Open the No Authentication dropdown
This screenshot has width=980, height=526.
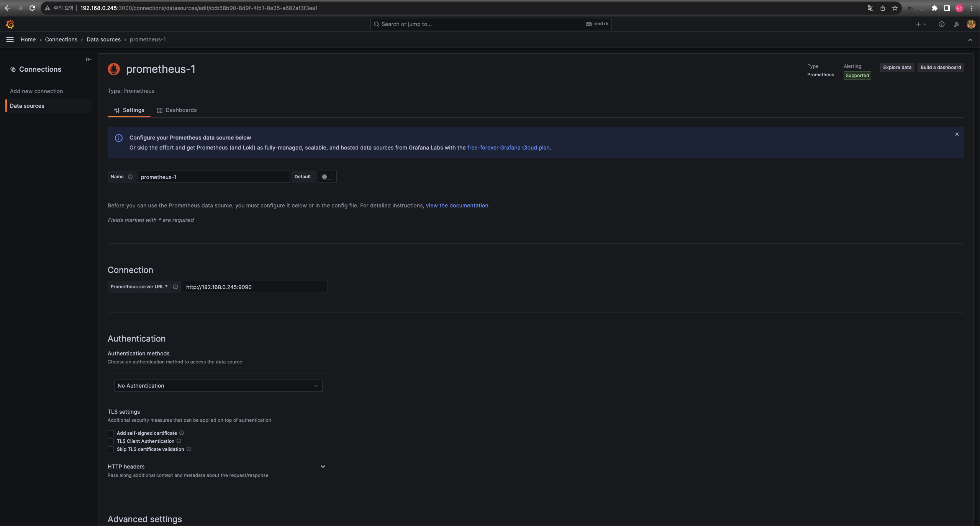[218, 386]
